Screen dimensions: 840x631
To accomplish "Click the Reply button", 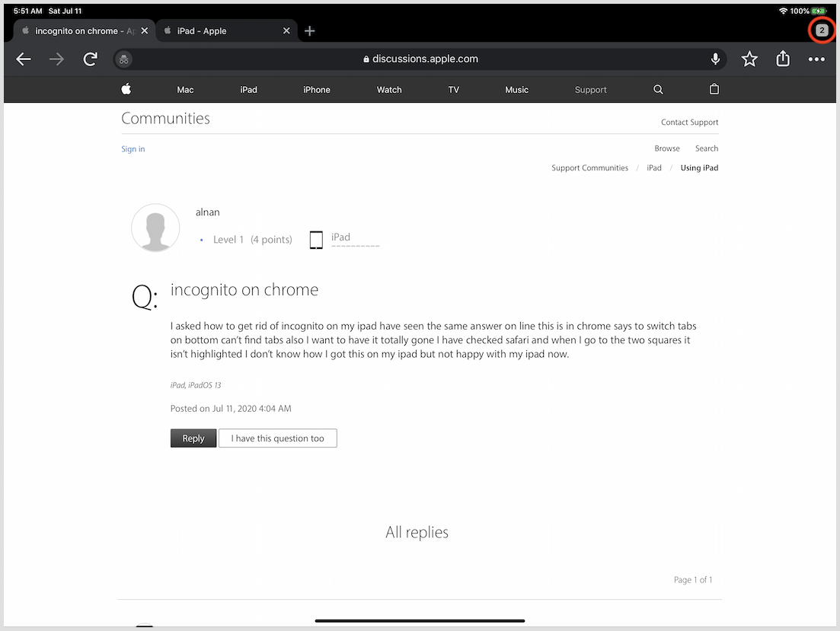I will point(193,438).
